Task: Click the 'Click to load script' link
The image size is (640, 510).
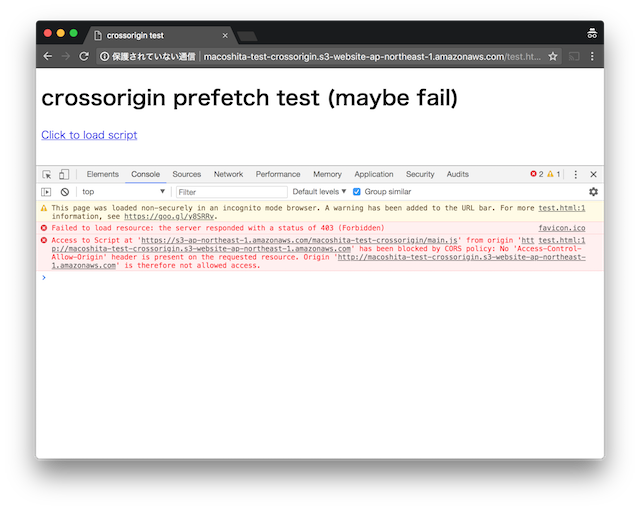Action: 89,135
